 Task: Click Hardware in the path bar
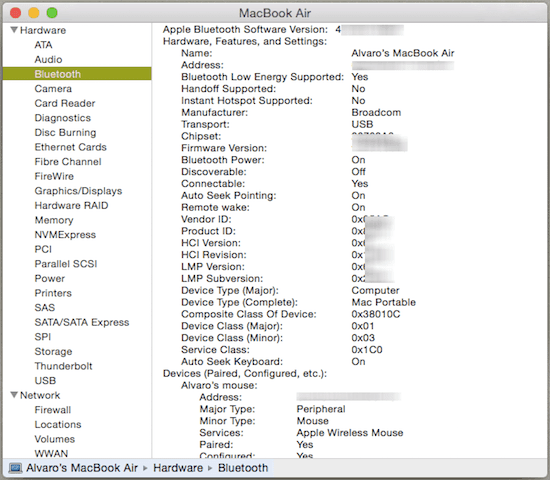[x=178, y=468]
